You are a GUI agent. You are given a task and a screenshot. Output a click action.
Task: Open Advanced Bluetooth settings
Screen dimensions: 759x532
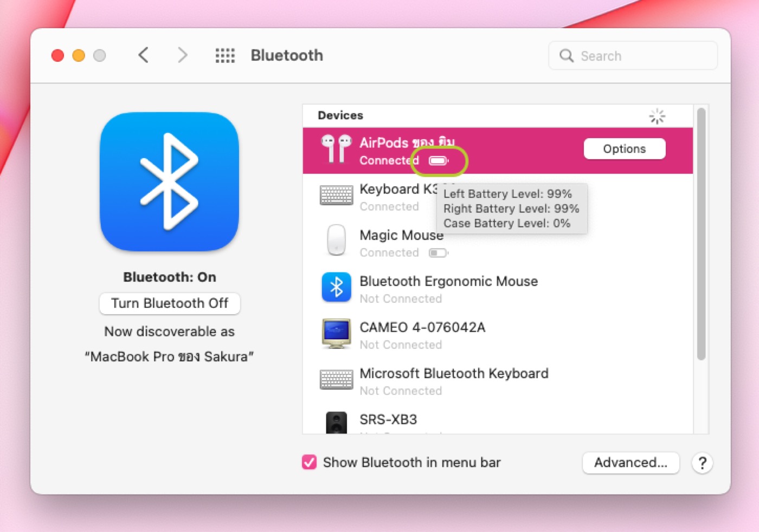631,463
